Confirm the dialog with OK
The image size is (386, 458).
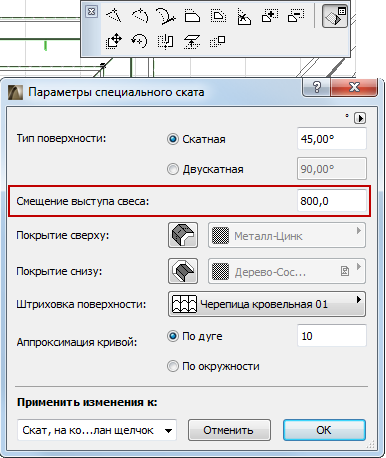[x=324, y=430]
